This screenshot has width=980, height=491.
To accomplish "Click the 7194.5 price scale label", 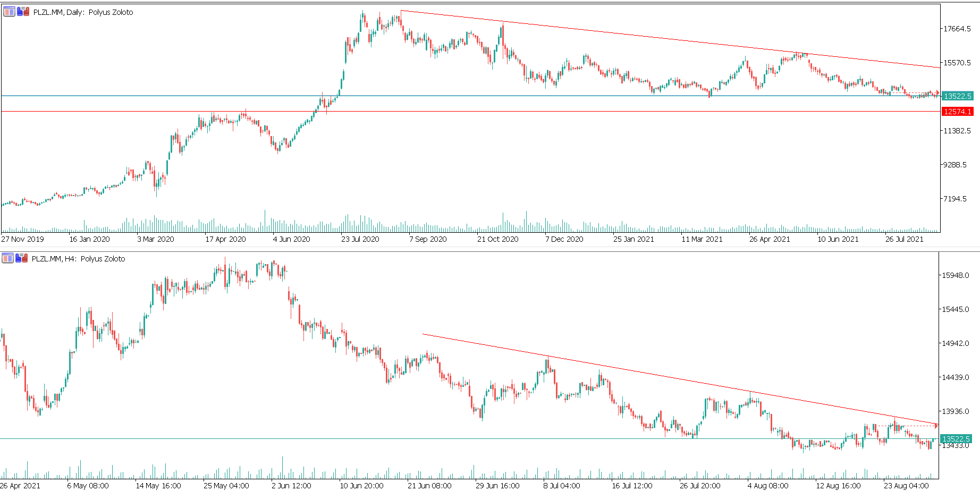I will pos(955,199).
